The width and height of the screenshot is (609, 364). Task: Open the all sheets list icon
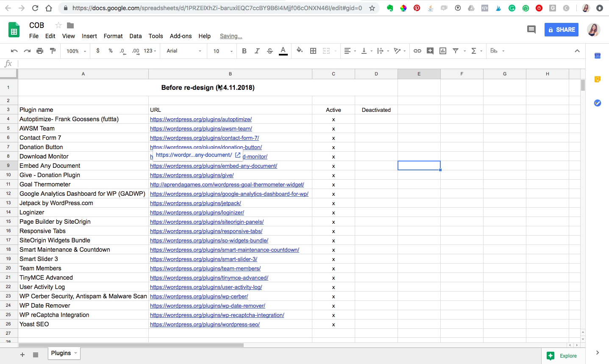36,355
